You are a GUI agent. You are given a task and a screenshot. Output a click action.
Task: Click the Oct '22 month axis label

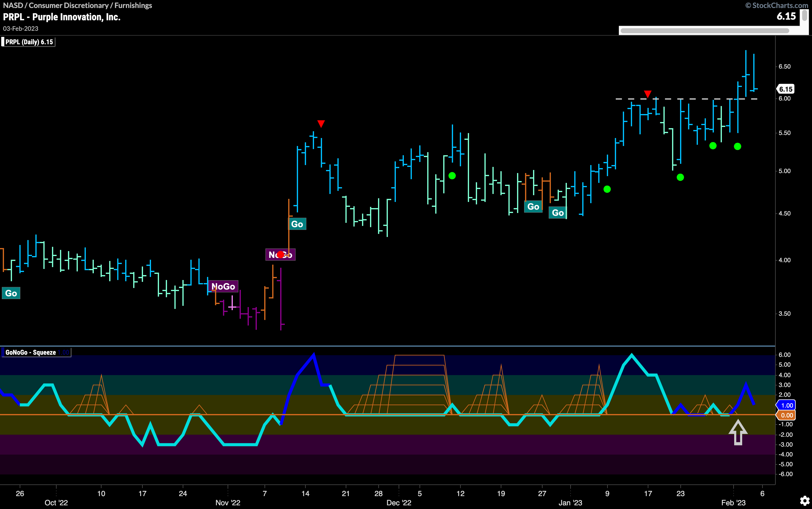point(56,503)
